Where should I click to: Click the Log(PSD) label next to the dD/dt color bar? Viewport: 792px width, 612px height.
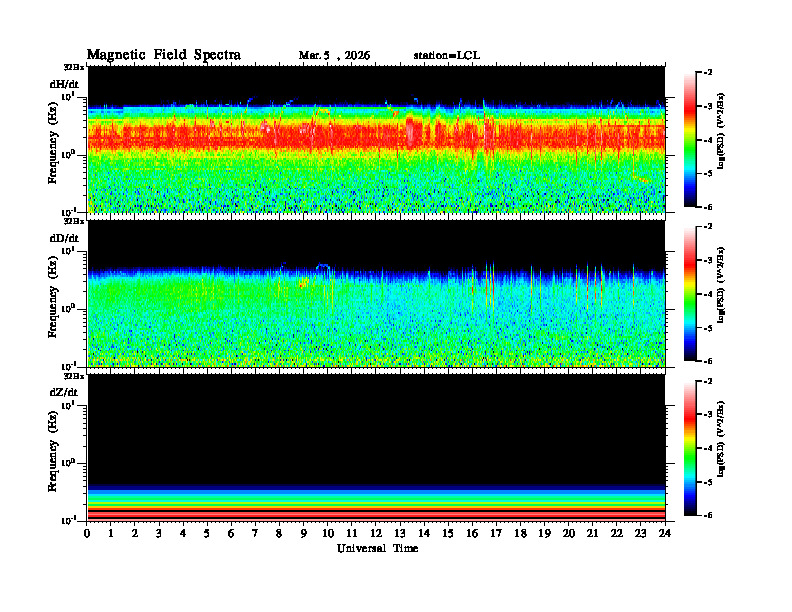click(721, 285)
